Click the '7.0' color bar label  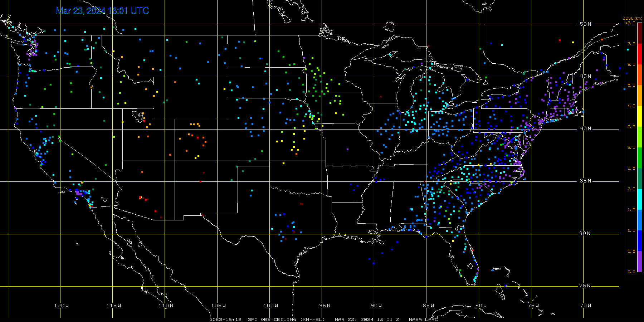(631, 44)
